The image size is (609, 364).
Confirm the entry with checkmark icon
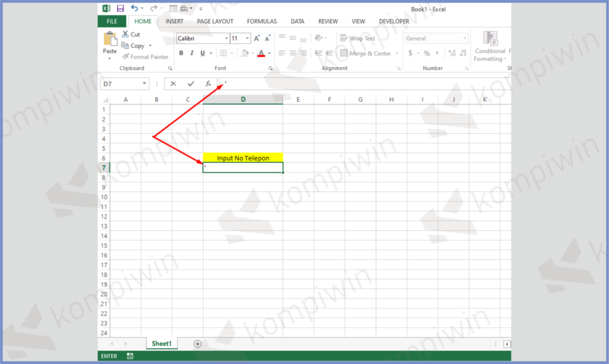[190, 84]
